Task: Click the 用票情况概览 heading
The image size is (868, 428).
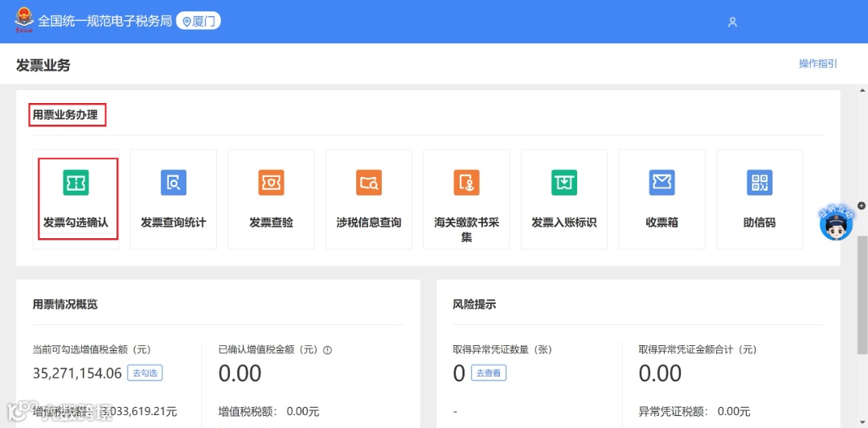Action: pos(65,304)
